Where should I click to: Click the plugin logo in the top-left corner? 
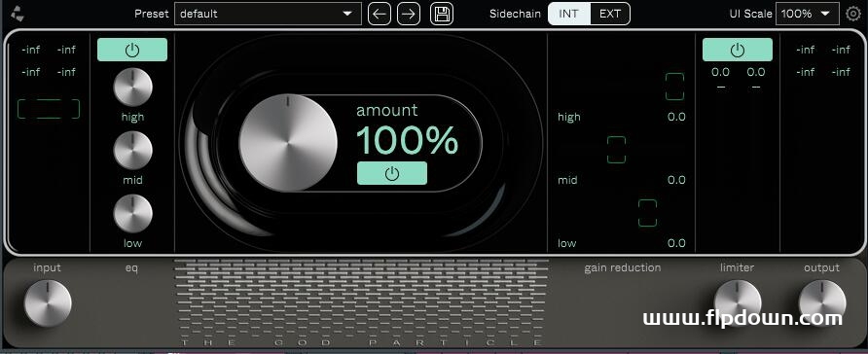(x=18, y=14)
